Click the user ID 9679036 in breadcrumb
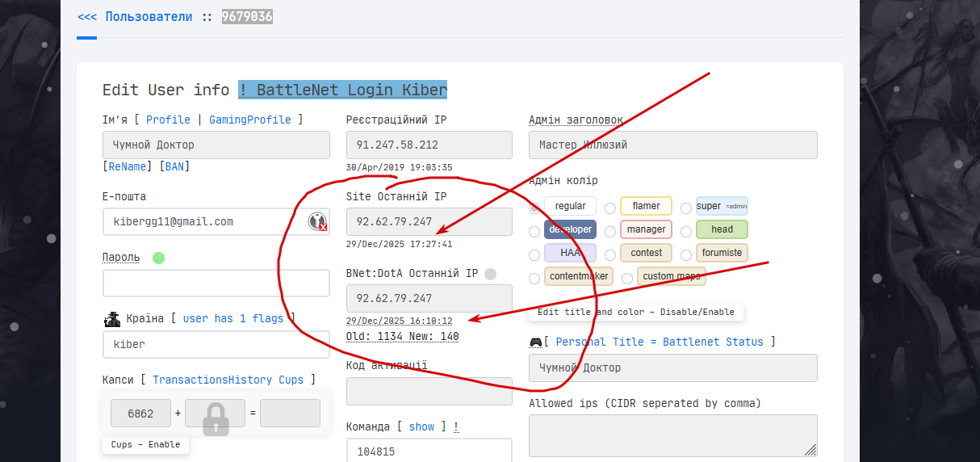Image resolution: width=980 pixels, height=462 pixels. click(x=247, y=16)
